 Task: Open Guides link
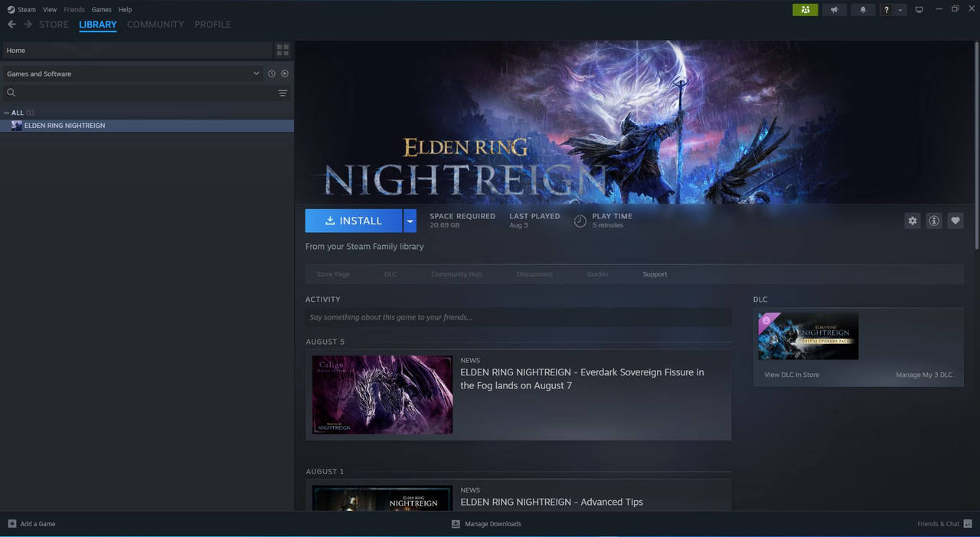[598, 274]
